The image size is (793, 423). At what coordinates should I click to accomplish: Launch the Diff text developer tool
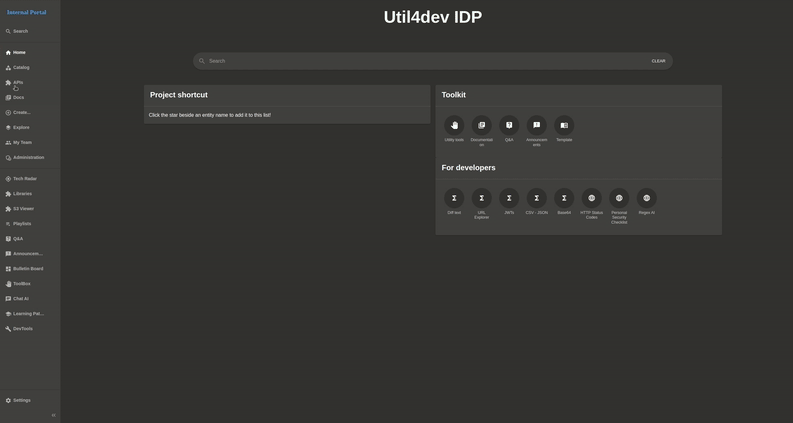pyautogui.click(x=454, y=198)
